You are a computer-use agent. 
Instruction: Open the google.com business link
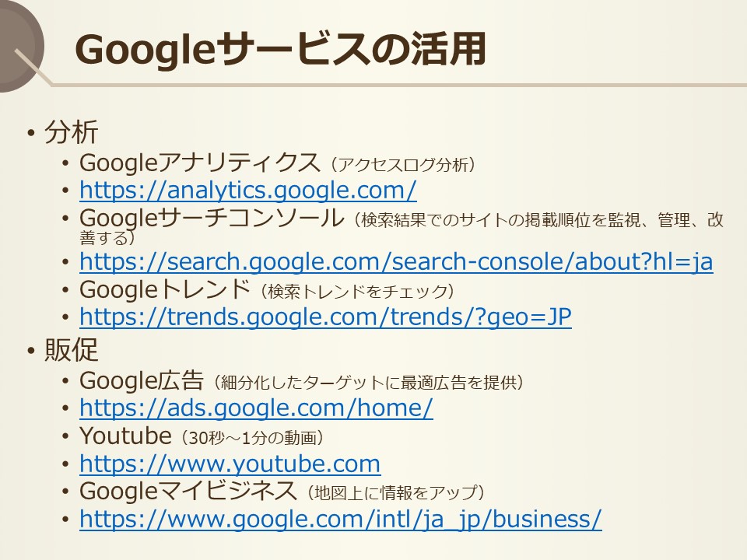341,519
